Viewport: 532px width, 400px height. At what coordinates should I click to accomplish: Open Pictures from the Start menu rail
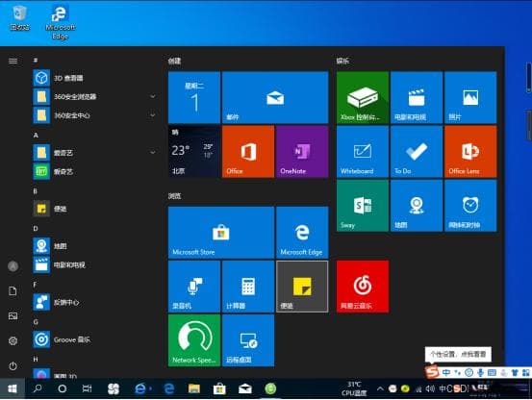[13, 316]
